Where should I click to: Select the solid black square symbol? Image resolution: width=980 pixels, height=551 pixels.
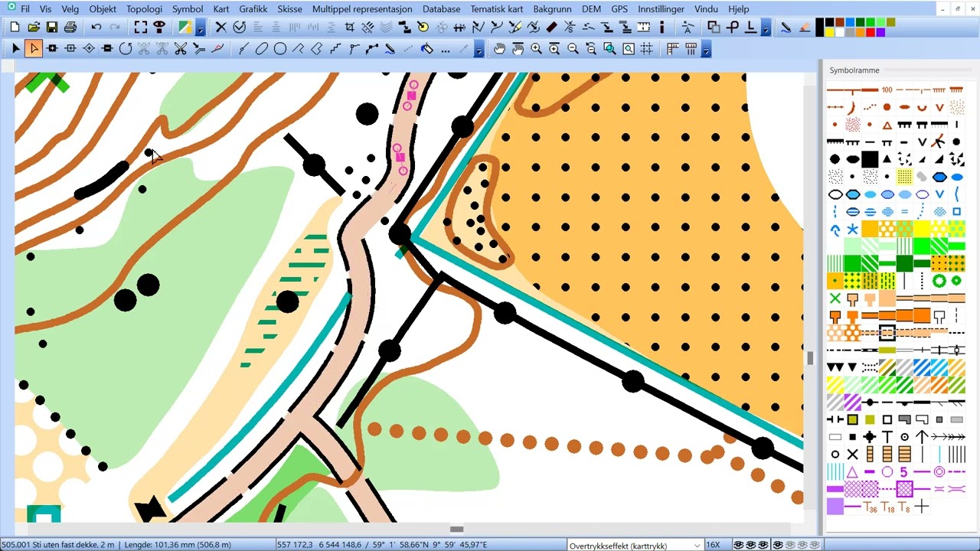coord(870,159)
